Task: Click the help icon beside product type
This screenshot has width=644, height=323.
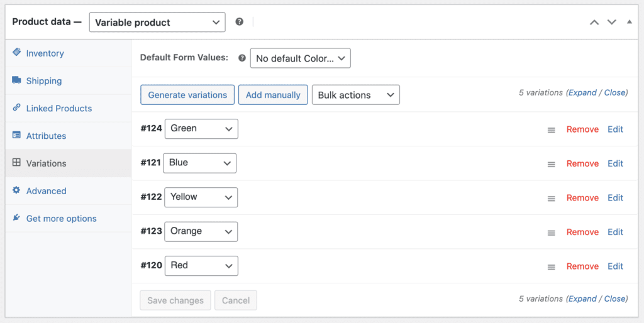Action: (240, 22)
